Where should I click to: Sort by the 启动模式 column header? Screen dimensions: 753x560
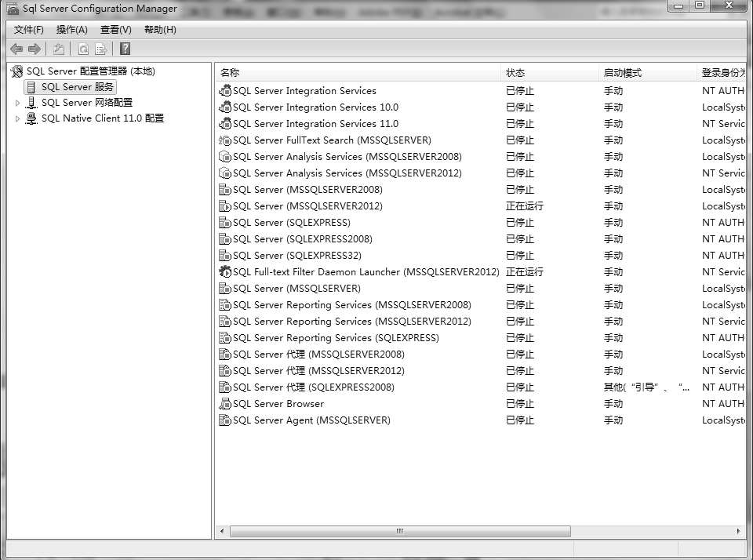(622, 73)
